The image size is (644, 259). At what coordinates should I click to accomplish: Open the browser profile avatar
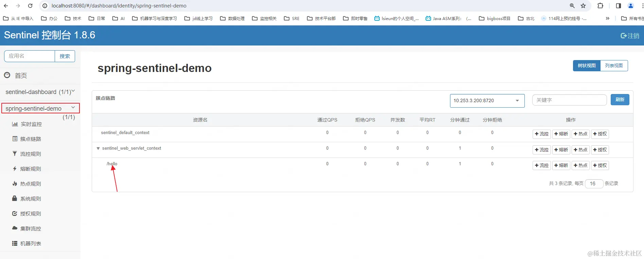coord(631,6)
